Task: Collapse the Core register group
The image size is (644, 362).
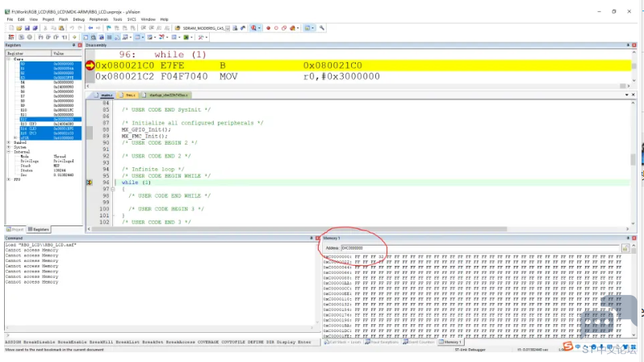Action: click(9, 59)
